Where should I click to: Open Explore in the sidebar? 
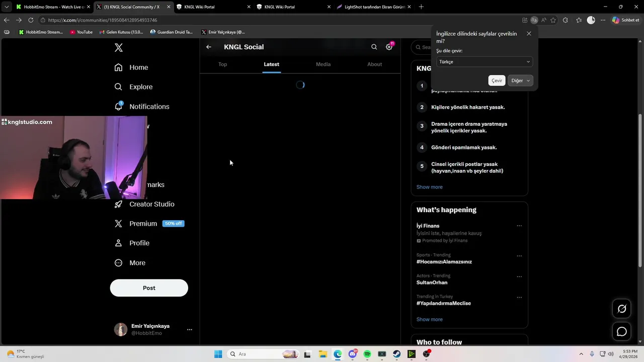(133, 87)
